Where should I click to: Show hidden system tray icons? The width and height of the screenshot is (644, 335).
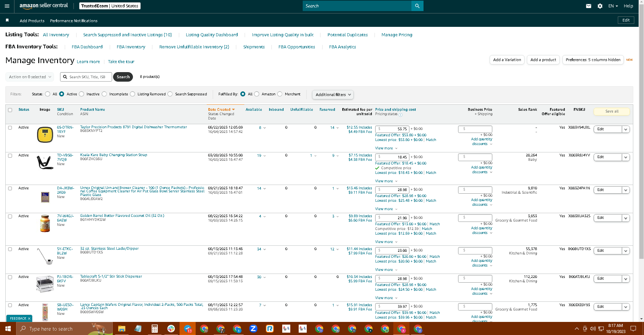[577, 329]
